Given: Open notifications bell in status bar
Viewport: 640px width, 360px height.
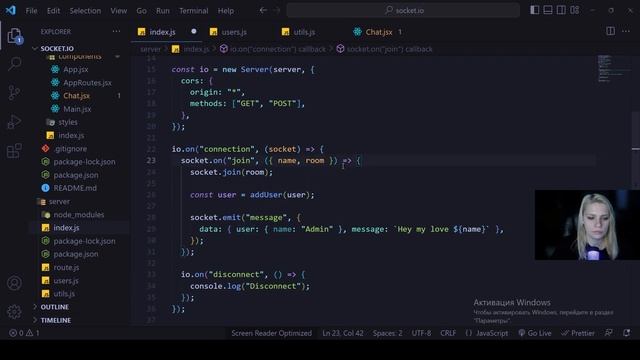Looking at the screenshot, I should (x=627, y=333).
